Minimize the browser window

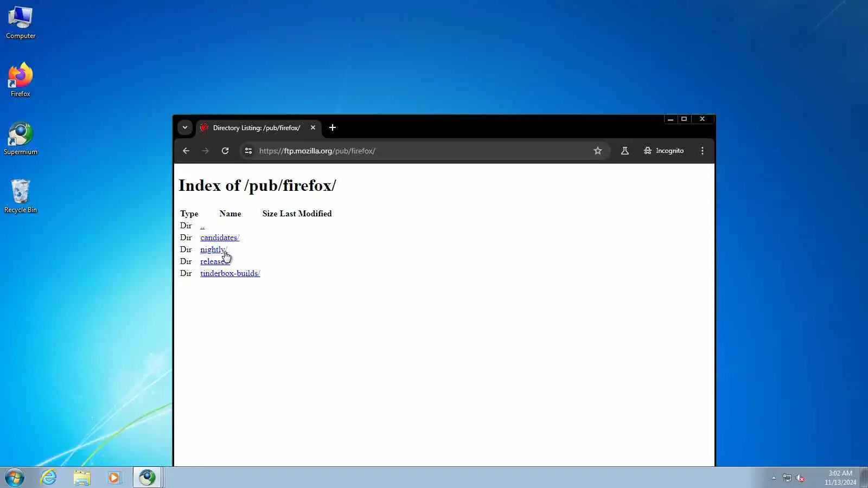[x=671, y=119]
